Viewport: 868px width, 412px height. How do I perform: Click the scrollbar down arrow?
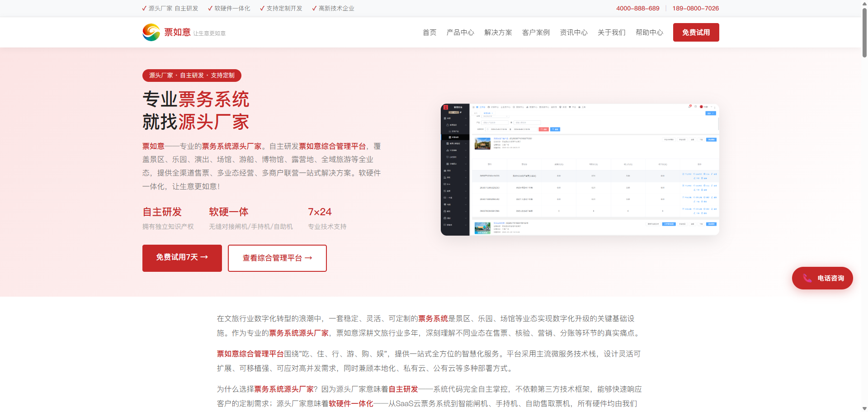click(x=864, y=408)
